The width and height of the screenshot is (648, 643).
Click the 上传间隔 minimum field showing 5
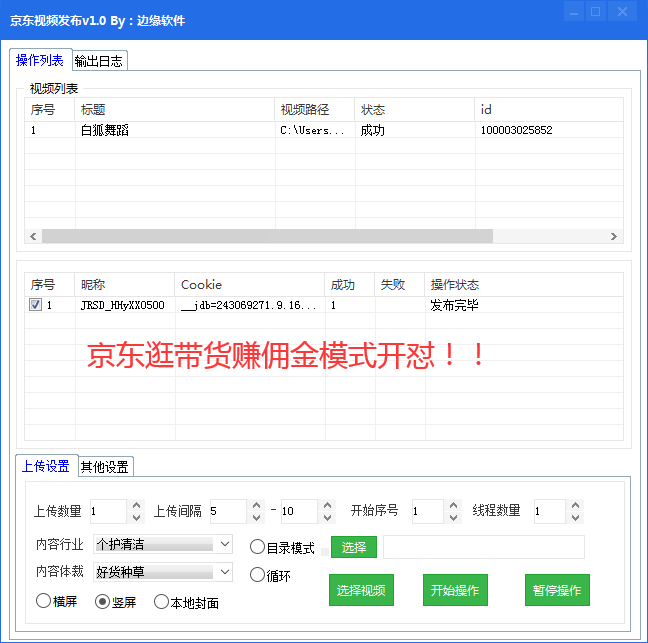(x=228, y=511)
